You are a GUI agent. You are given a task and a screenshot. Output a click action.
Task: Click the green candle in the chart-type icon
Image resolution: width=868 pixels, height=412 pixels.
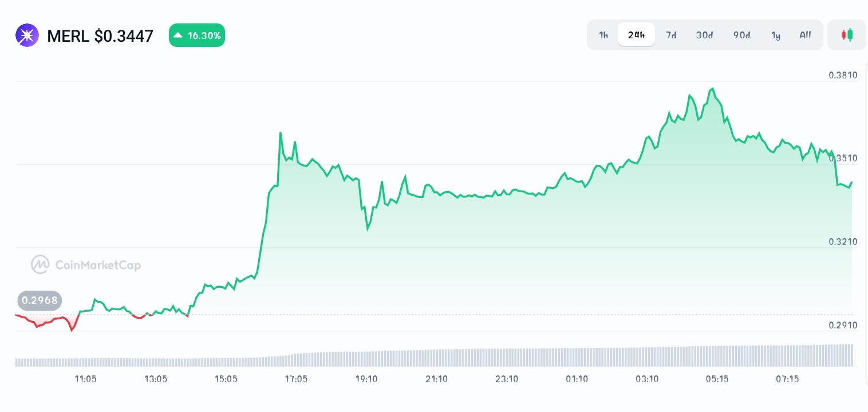(850, 34)
